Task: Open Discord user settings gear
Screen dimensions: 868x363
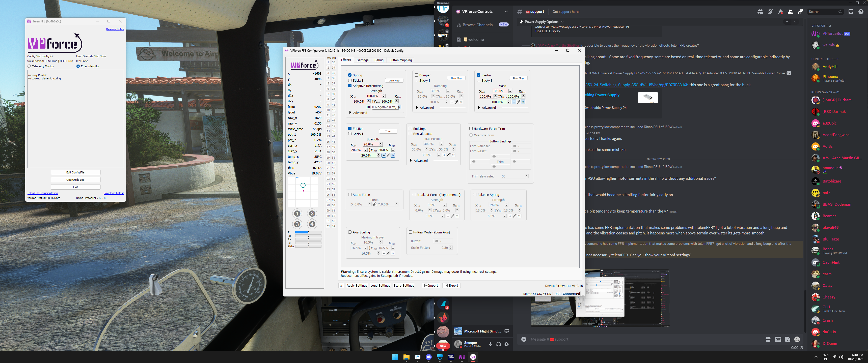Action: coord(506,344)
